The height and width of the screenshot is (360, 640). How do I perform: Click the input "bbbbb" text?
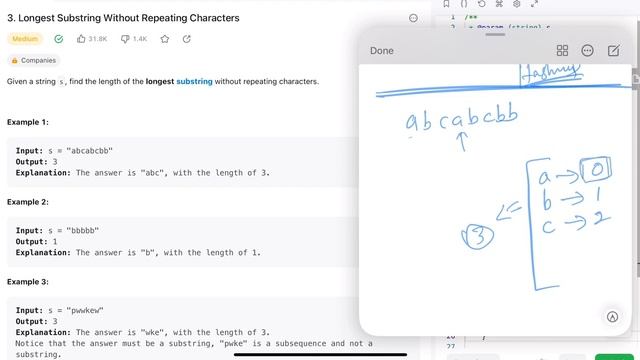point(83,231)
